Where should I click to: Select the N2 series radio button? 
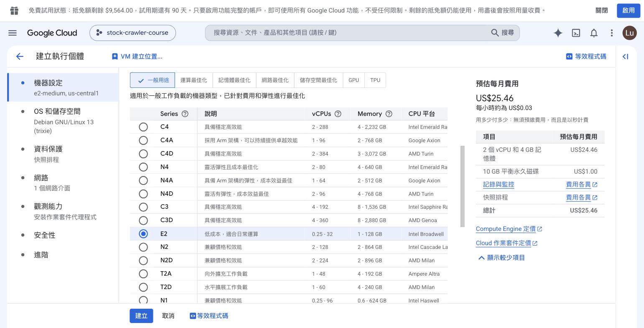143,247
